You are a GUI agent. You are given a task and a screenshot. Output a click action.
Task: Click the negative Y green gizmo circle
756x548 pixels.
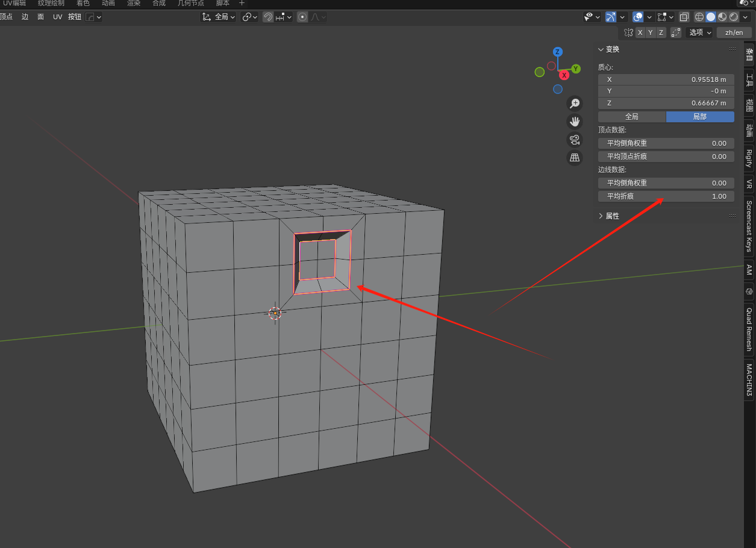(540, 72)
